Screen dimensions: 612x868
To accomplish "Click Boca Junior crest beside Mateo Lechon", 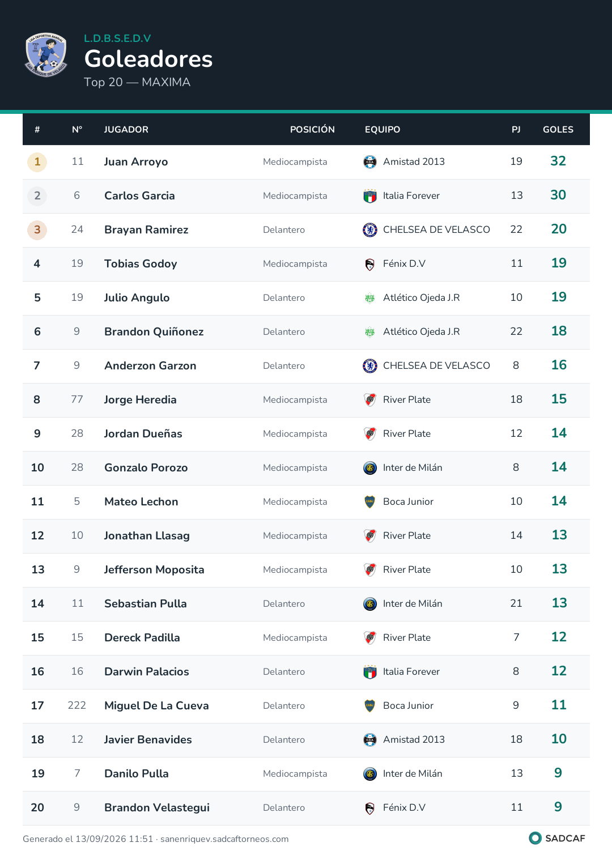I will point(370,502).
